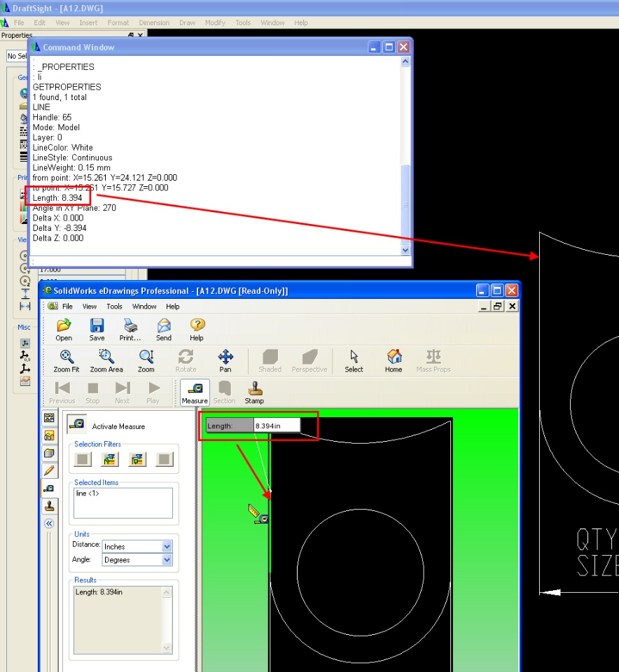This screenshot has height=672, width=619.
Task: Click the yellow Help question-mark toolbar icon
Action: pos(197,330)
